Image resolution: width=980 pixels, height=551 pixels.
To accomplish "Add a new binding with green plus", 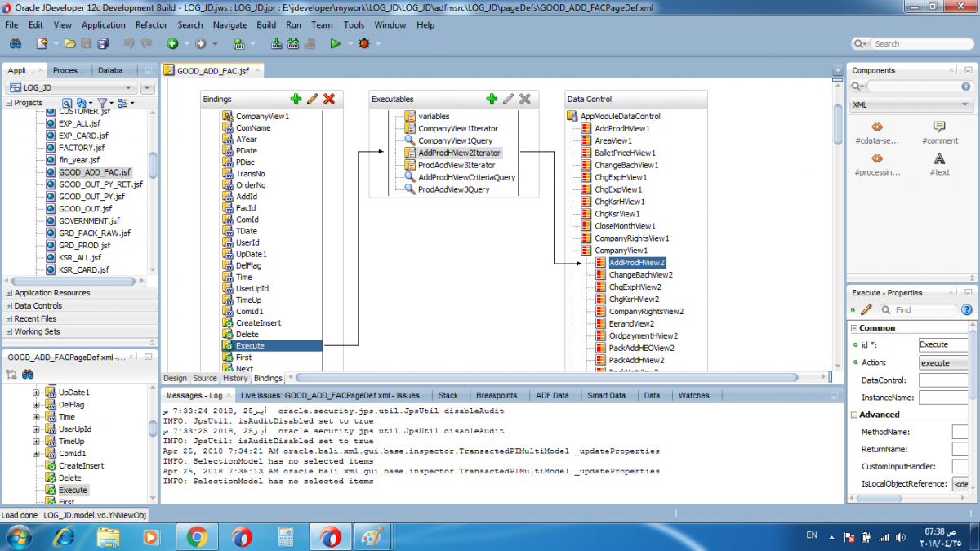I will 296,99.
